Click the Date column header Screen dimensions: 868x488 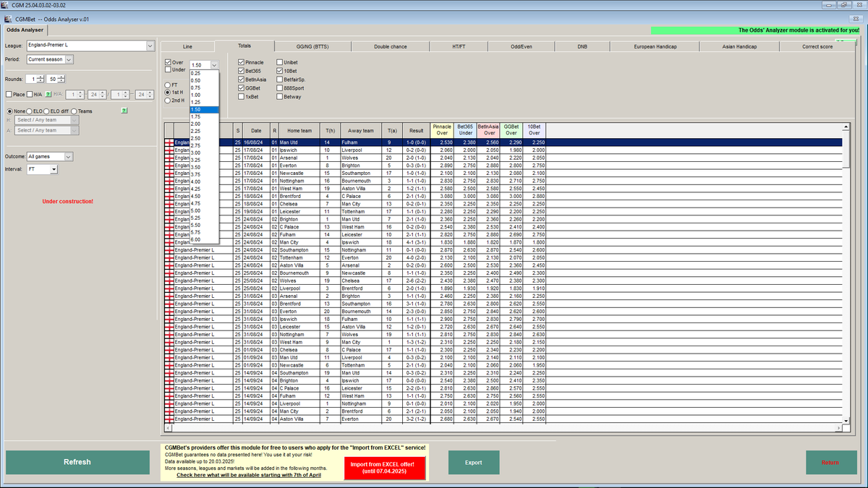click(x=256, y=131)
